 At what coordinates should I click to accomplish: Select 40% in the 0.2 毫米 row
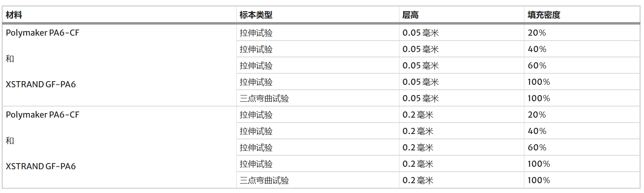pyautogui.click(x=537, y=131)
